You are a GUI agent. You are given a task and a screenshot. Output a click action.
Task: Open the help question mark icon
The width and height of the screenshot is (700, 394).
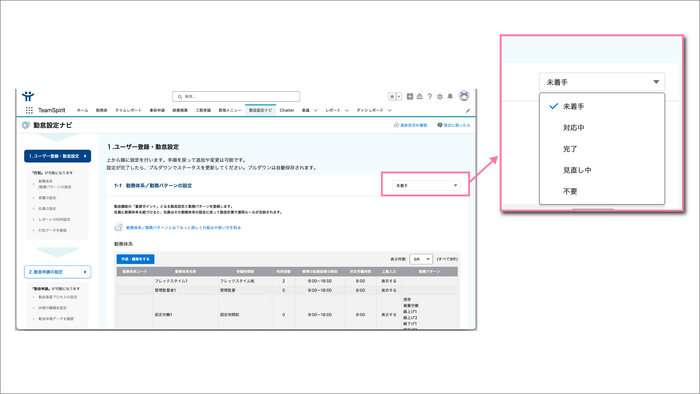point(429,96)
